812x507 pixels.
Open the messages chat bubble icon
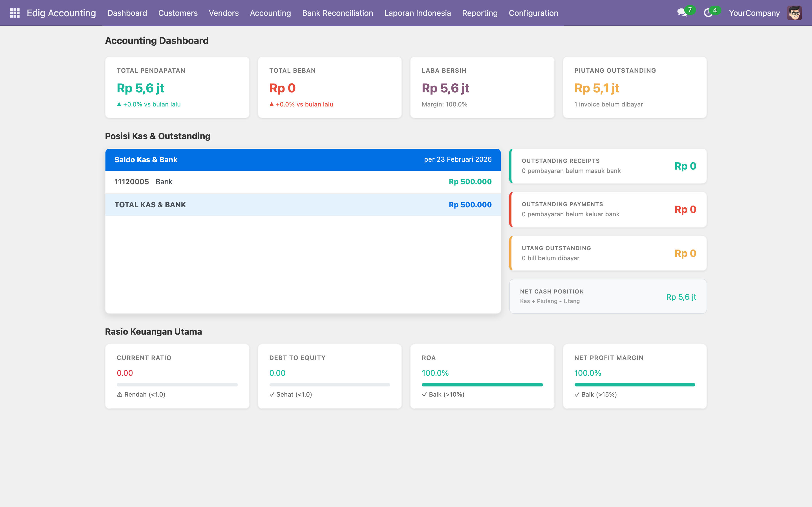pyautogui.click(x=681, y=13)
